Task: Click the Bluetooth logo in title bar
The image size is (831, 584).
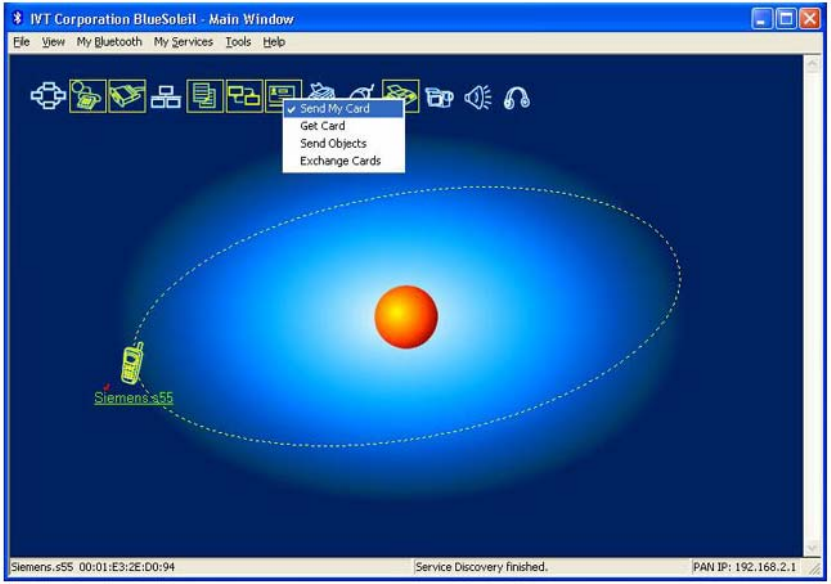Action: (17, 19)
